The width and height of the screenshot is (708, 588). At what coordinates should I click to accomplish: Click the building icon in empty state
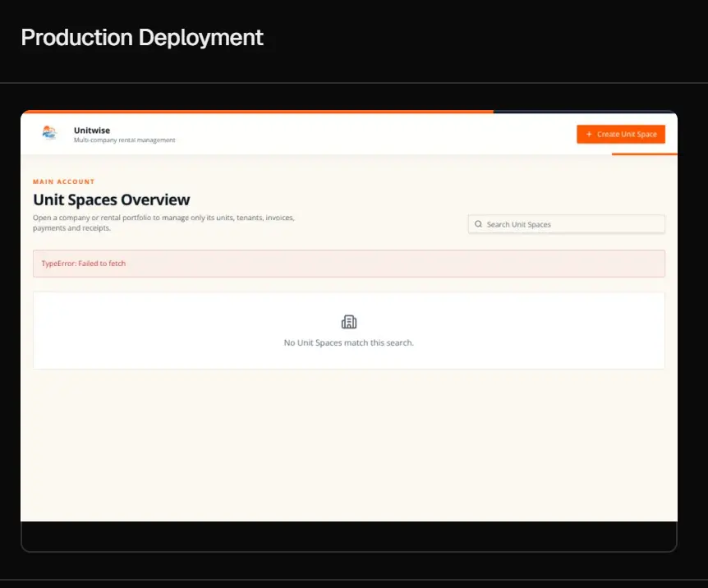click(348, 322)
